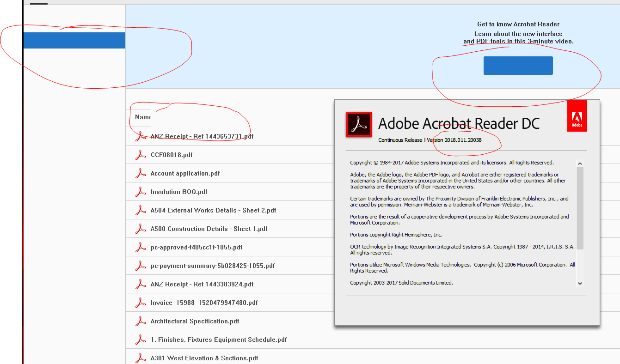Click the PDF icon next to CCF08018.pdf
The height and width of the screenshot is (364, 620).
point(141,155)
